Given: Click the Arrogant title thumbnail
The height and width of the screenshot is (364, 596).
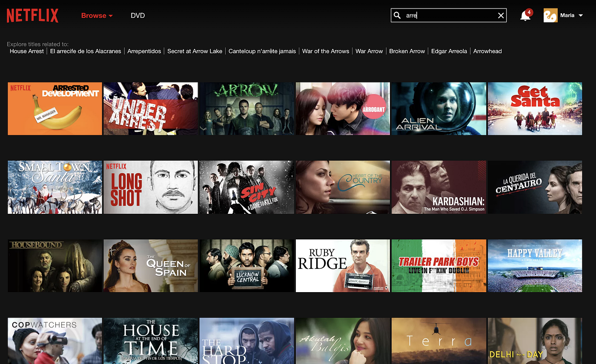Looking at the screenshot, I should tap(343, 109).
